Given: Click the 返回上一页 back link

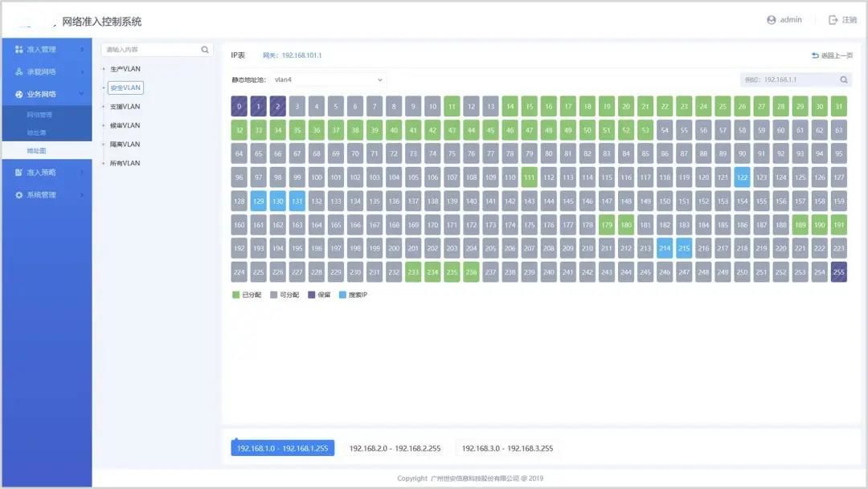Looking at the screenshot, I should click(833, 55).
